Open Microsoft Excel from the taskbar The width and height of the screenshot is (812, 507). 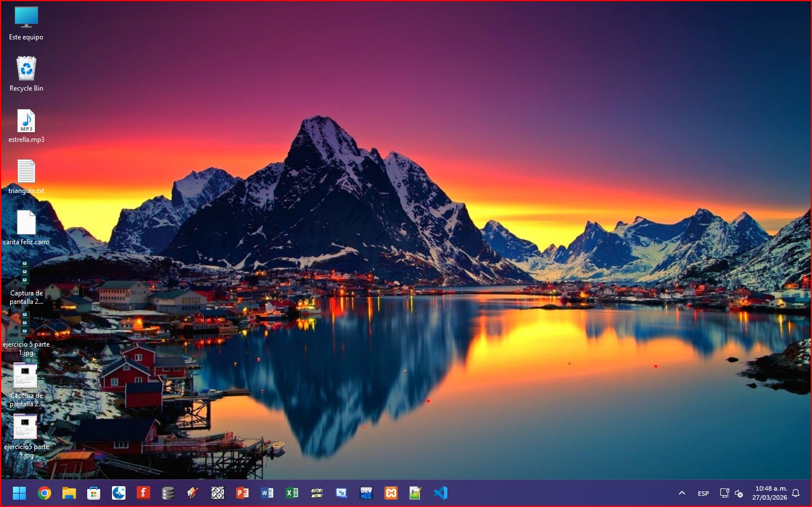(292, 493)
